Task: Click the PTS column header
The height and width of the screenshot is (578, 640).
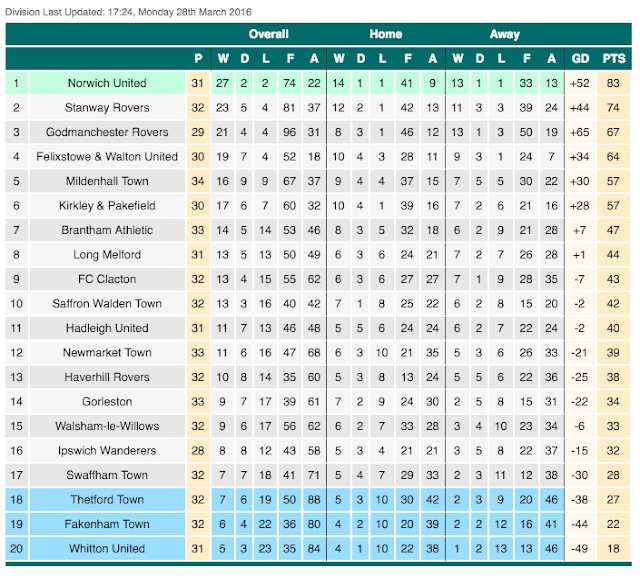Action: 614,59
